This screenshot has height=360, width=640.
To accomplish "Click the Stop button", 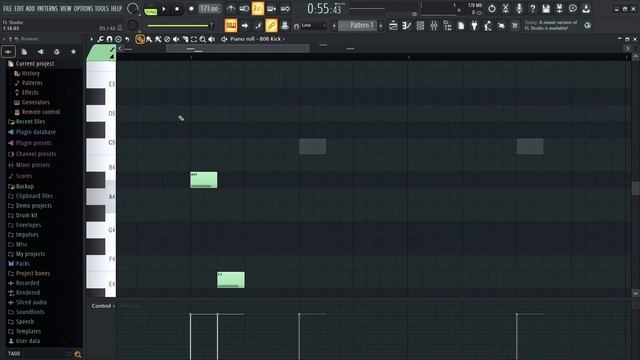I will click(x=177, y=9).
